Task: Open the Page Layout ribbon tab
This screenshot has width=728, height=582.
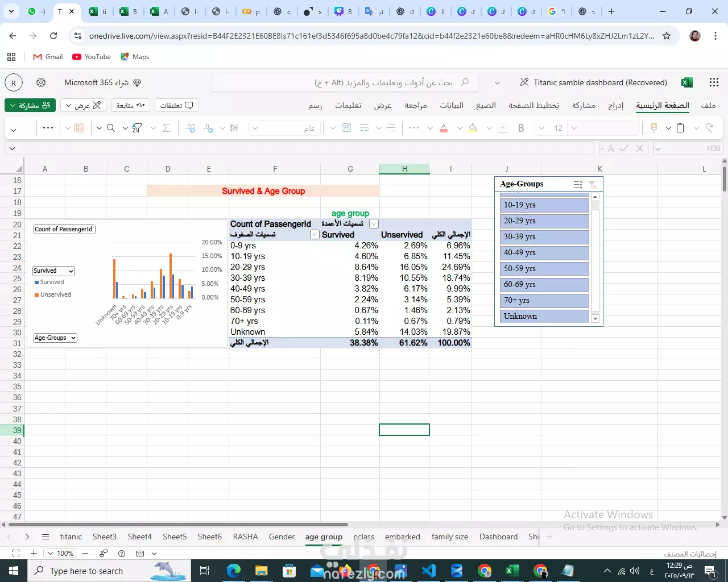Action: (x=534, y=106)
